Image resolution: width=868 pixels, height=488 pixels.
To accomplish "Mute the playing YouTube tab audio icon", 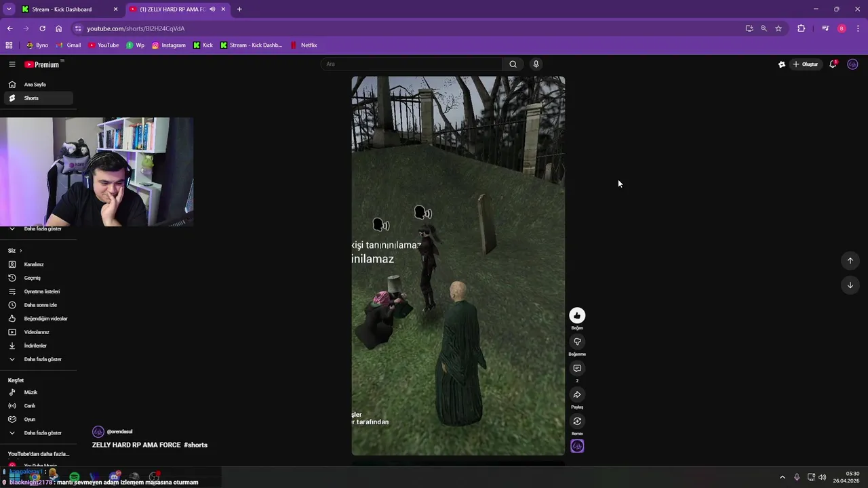I will tap(213, 9).
